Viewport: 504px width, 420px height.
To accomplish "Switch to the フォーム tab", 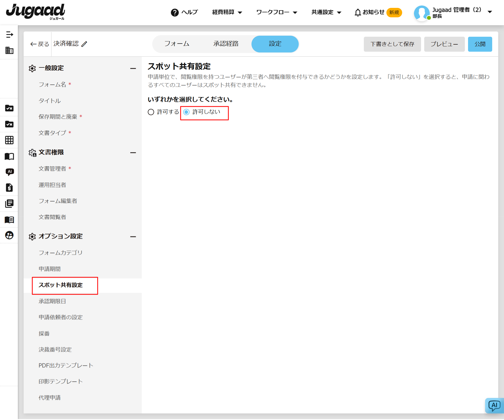I will coord(177,44).
